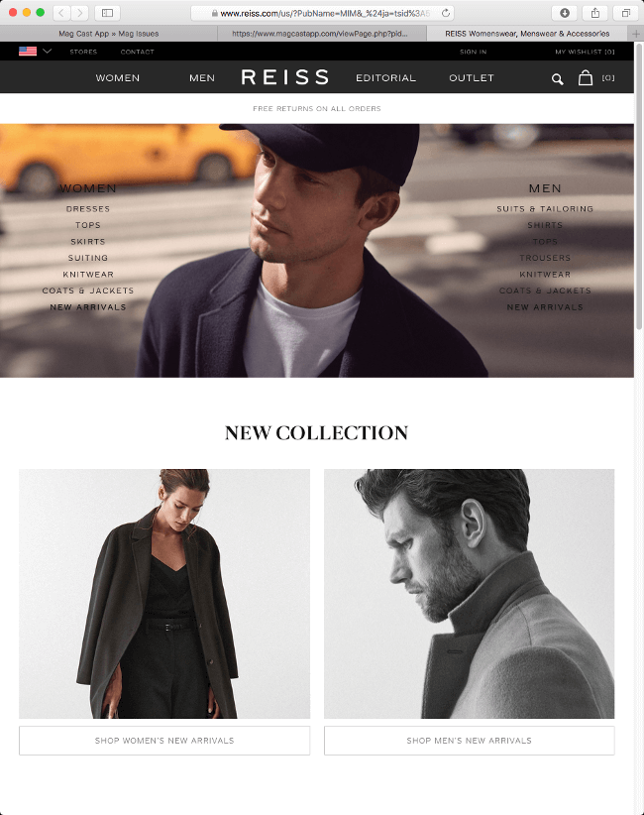Image resolution: width=644 pixels, height=815 pixels.
Task: Reload the page with the refresh icon
Action: pos(446,13)
